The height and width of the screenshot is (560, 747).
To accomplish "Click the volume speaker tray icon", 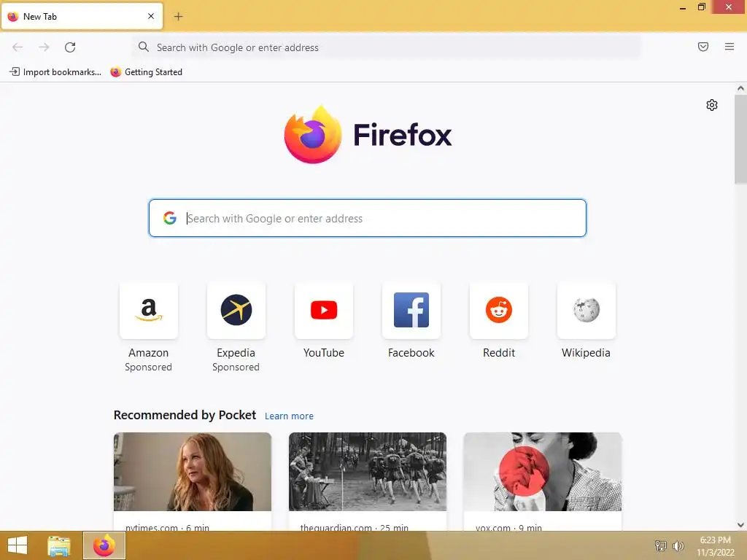I will point(678,545).
